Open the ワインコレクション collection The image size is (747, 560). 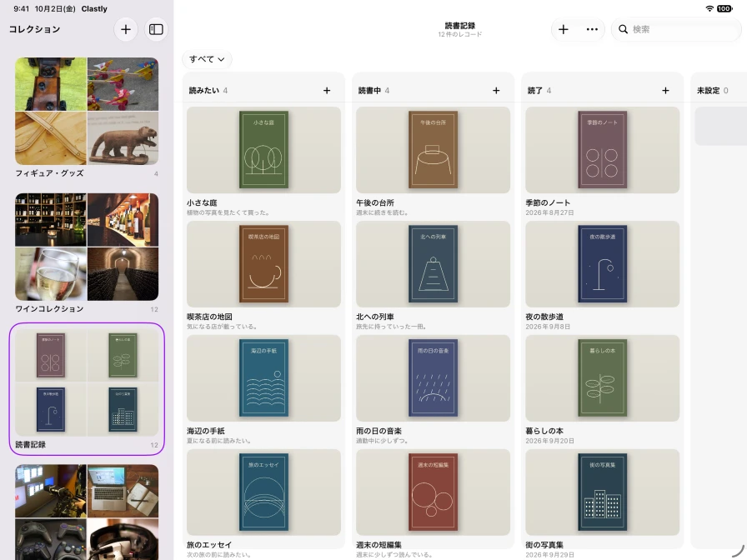click(x=87, y=253)
